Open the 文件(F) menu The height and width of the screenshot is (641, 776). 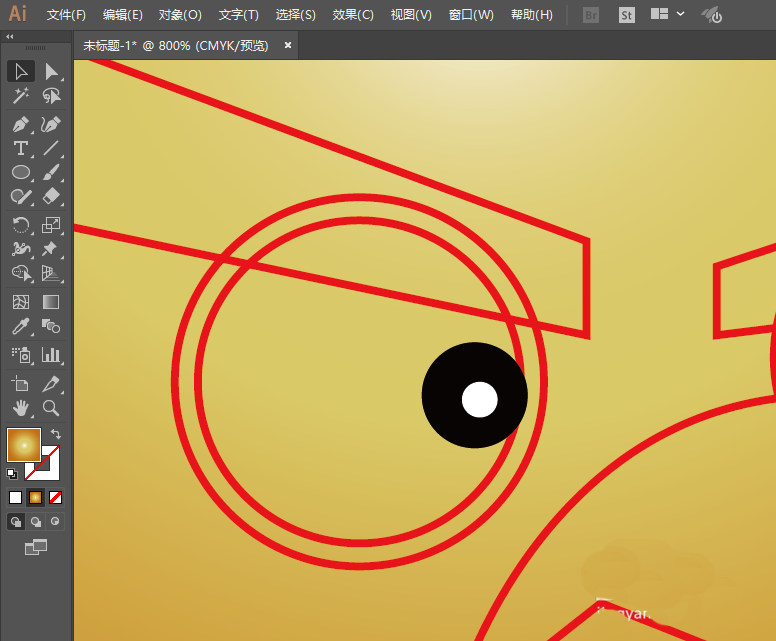pyautogui.click(x=66, y=15)
